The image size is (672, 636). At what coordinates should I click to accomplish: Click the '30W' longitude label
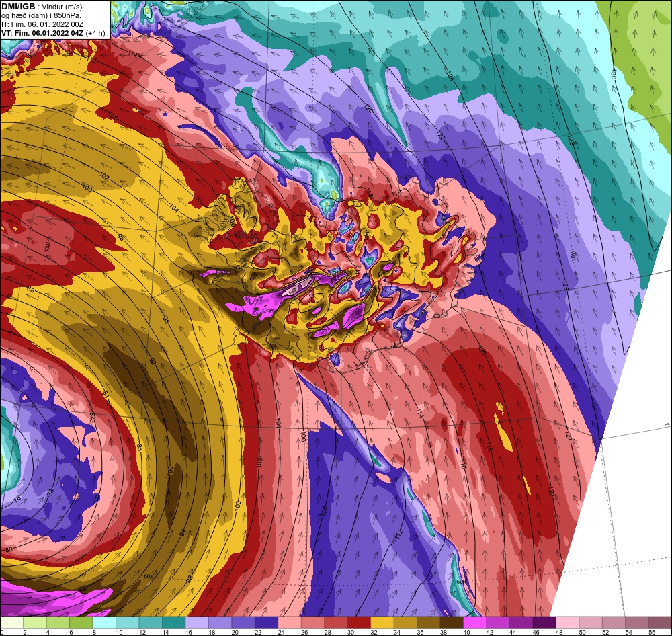(x=47, y=248)
